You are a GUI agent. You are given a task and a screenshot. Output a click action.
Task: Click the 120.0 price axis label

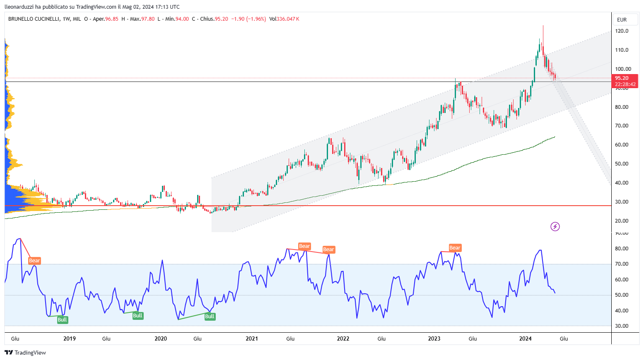622,31
